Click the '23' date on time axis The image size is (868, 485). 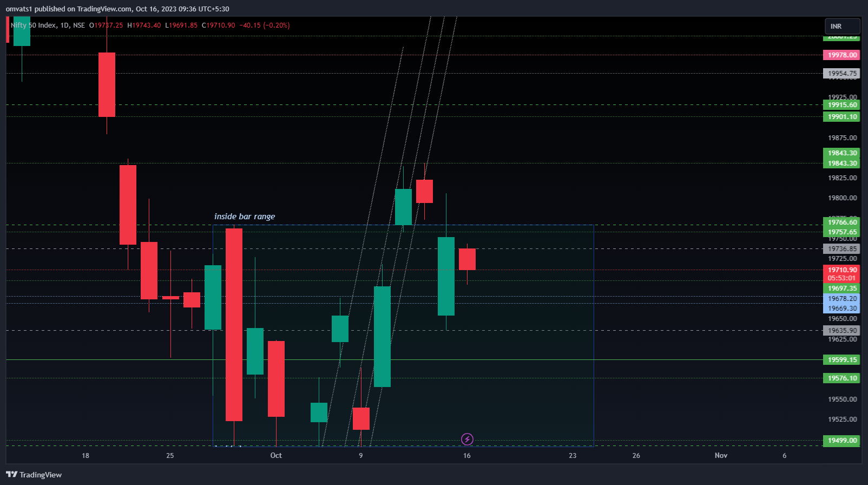point(573,456)
